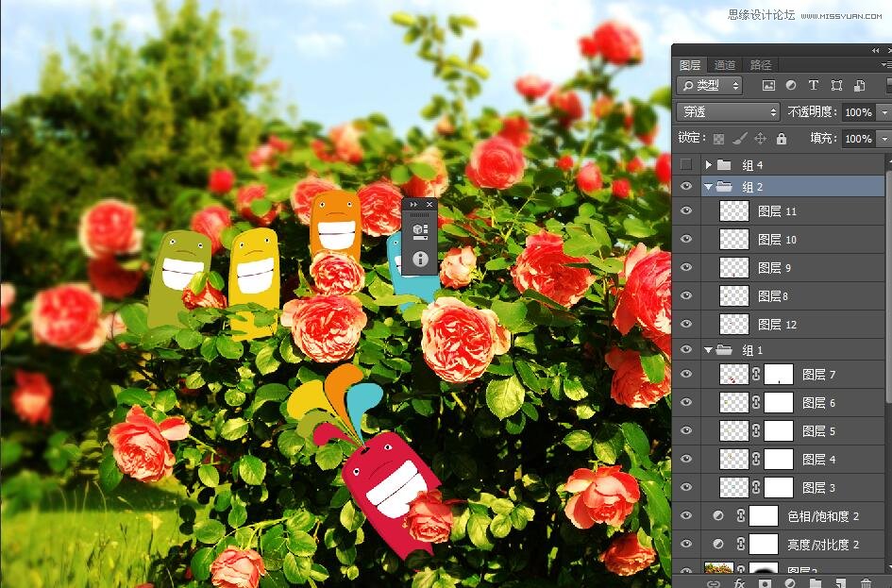Select the 色相/饱和度 2 mask thumbnail
This screenshot has height=588, width=892.
click(x=764, y=515)
